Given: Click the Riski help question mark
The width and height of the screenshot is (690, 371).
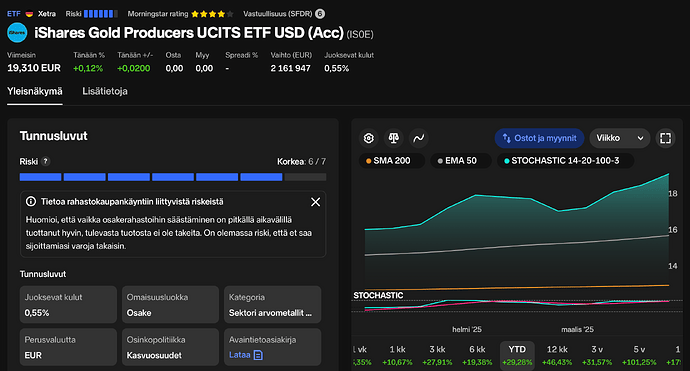Looking at the screenshot, I should tap(45, 162).
